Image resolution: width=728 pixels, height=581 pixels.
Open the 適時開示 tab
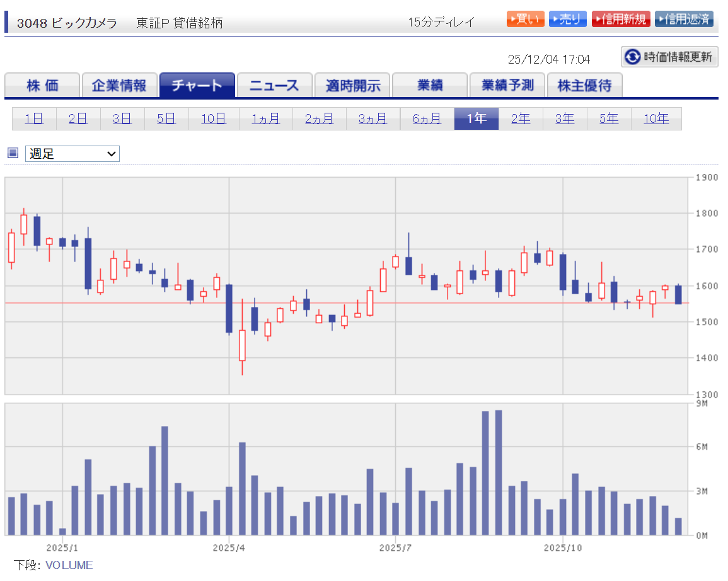pos(352,86)
